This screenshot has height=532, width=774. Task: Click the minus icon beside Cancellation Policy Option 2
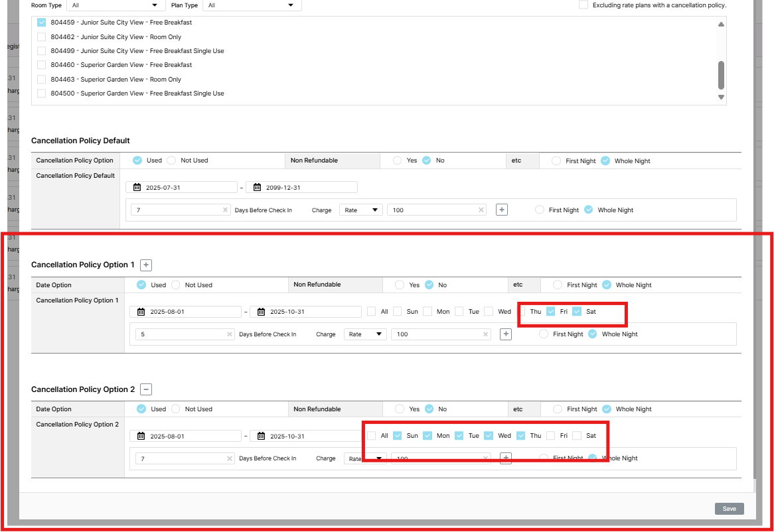coord(146,389)
